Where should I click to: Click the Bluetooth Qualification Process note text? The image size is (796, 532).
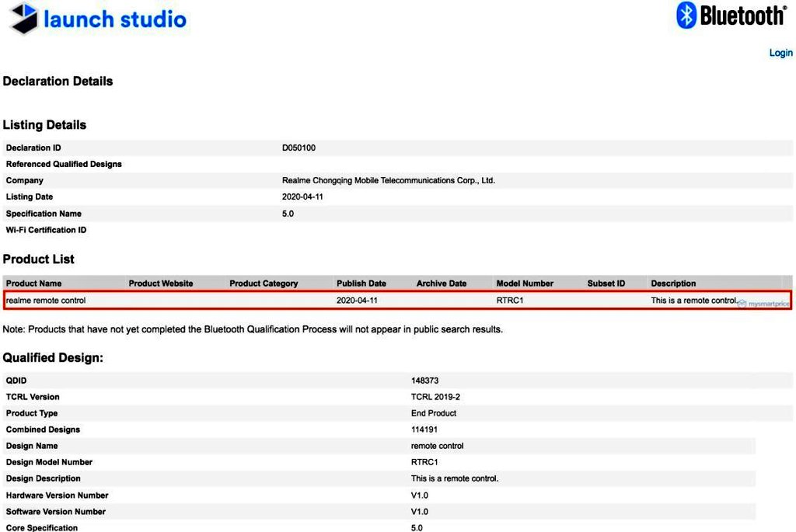click(x=253, y=329)
